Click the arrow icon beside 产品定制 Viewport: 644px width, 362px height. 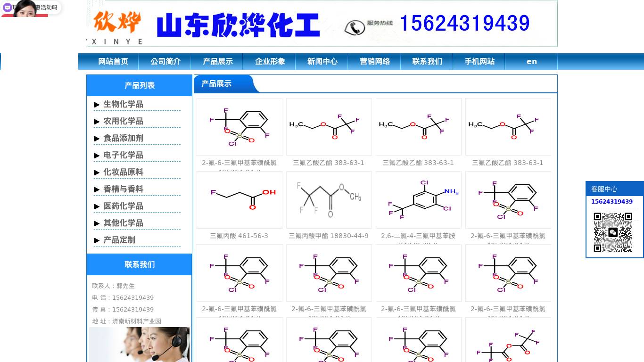pos(97,240)
